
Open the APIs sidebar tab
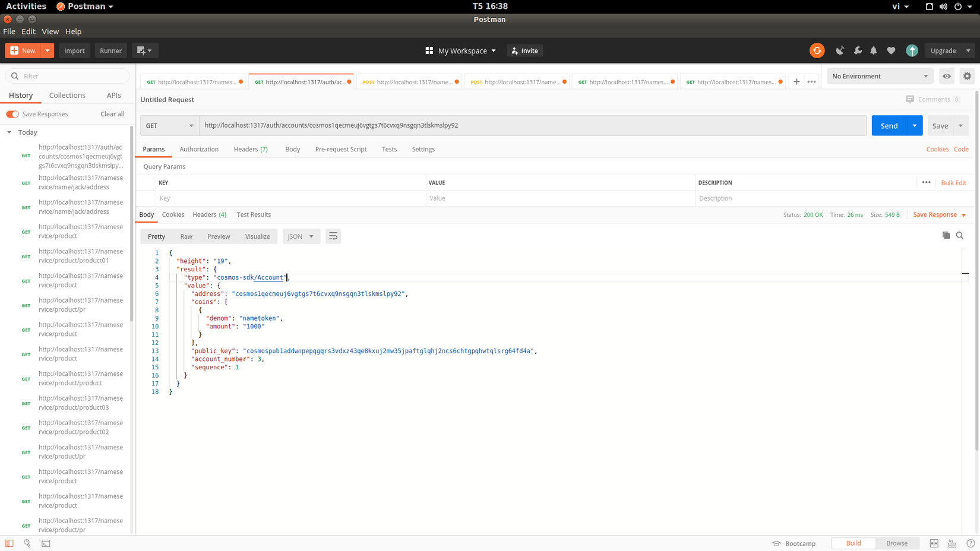[113, 95]
